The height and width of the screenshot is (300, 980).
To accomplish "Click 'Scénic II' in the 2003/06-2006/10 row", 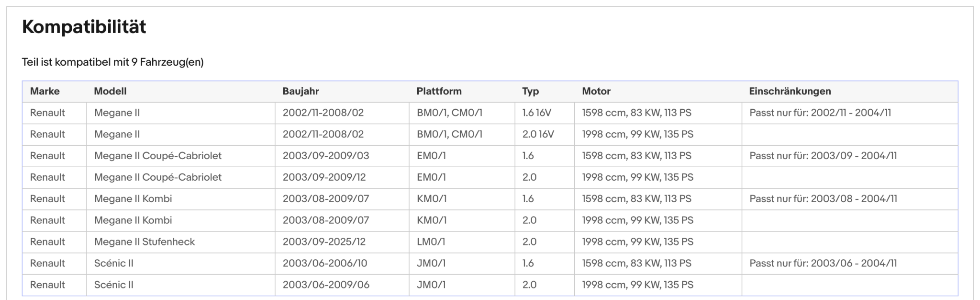I will coord(114,263).
